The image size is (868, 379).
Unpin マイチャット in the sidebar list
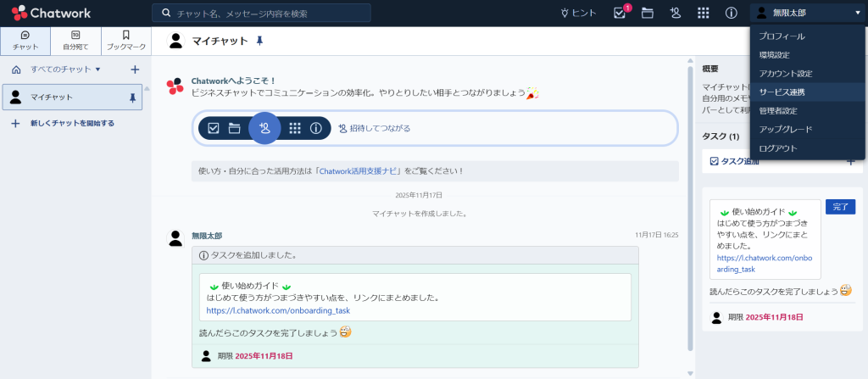coord(131,98)
